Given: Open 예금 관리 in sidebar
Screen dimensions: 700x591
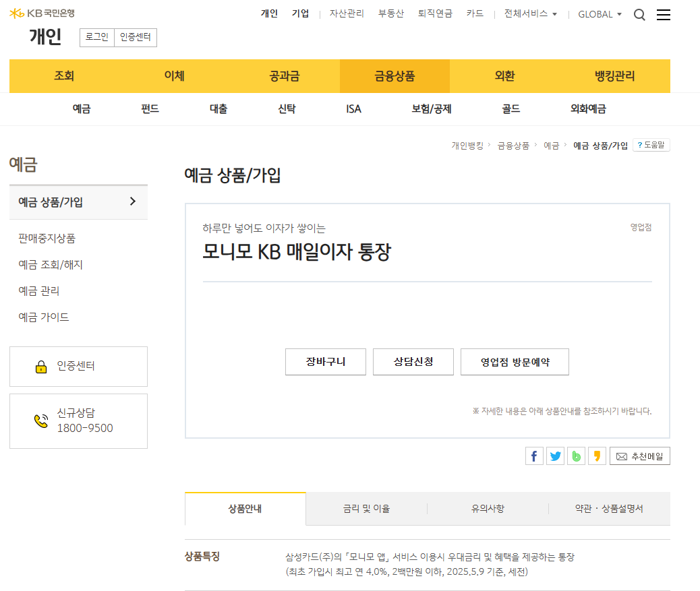Looking at the screenshot, I should coord(39,291).
